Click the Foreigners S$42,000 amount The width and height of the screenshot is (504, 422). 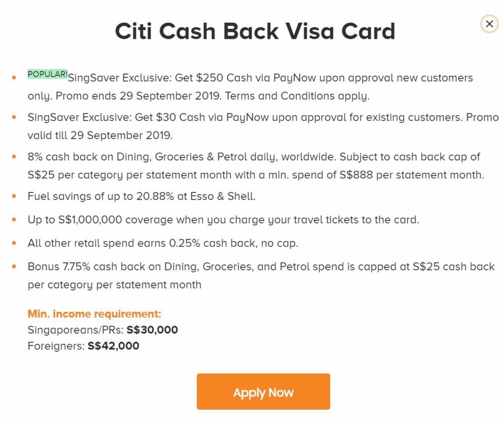coord(113,346)
